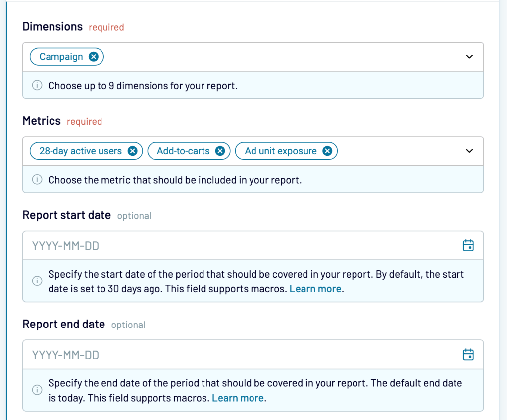This screenshot has height=420, width=507.
Task: Open Learn more link for start date
Action: pos(315,289)
